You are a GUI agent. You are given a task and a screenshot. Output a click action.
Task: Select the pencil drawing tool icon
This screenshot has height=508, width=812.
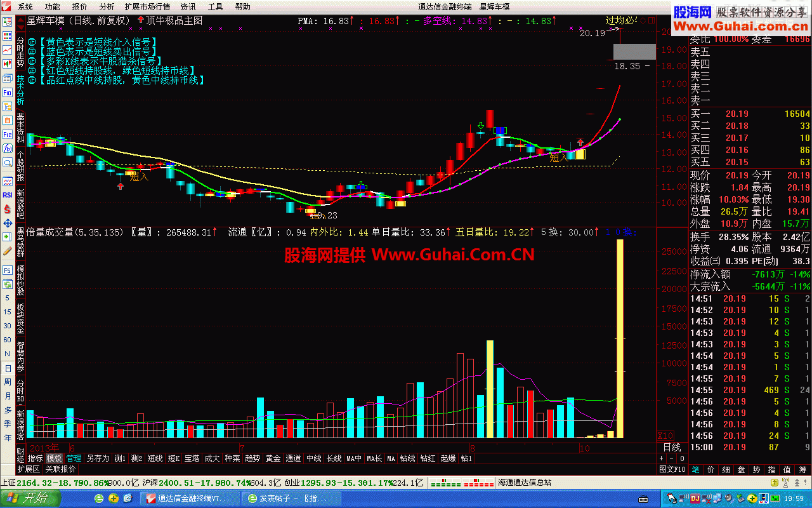(x=8, y=250)
